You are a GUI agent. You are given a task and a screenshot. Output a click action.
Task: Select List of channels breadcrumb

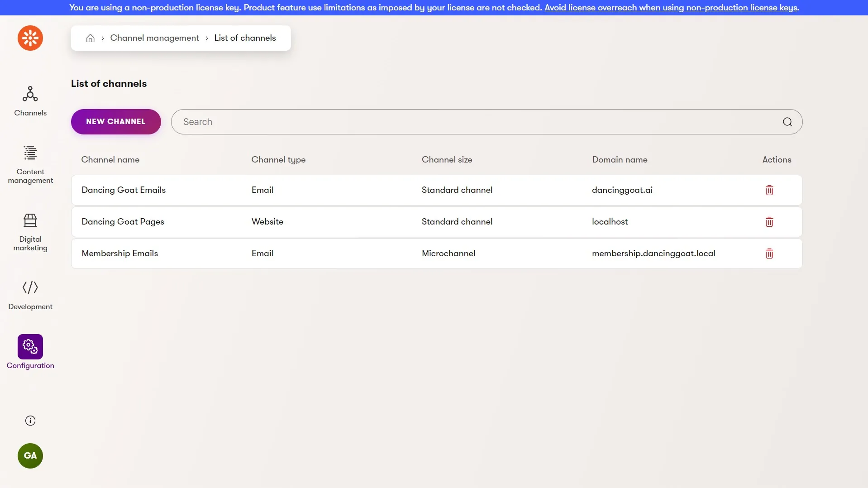pyautogui.click(x=245, y=38)
